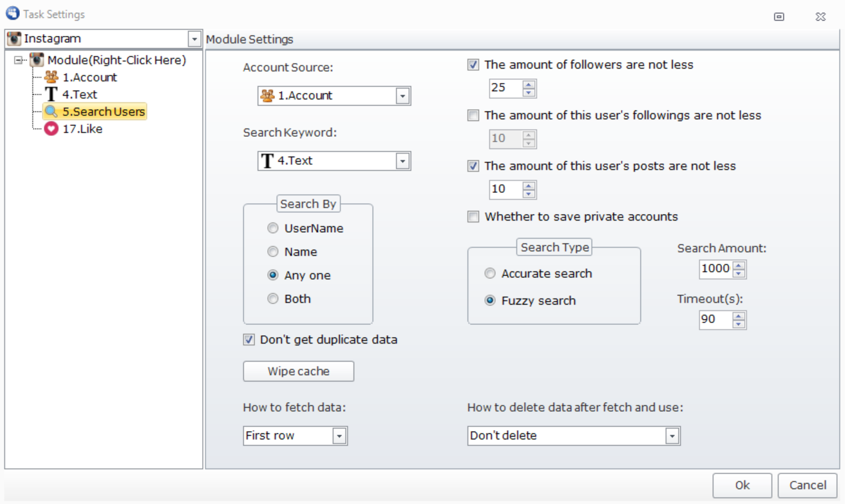
Task: Click the Wipe cache button
Action: (298, 371)
